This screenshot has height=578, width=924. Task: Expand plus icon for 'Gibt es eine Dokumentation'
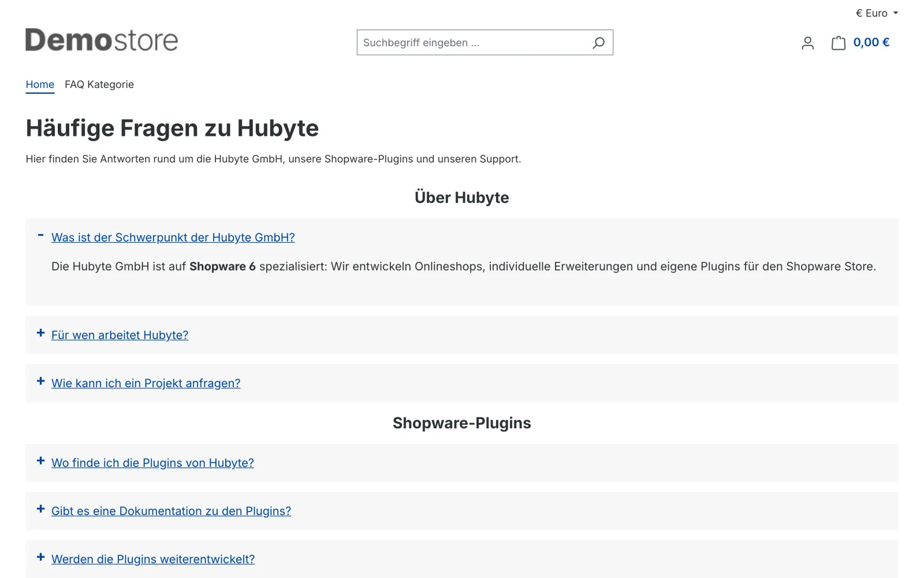(40, 509)
